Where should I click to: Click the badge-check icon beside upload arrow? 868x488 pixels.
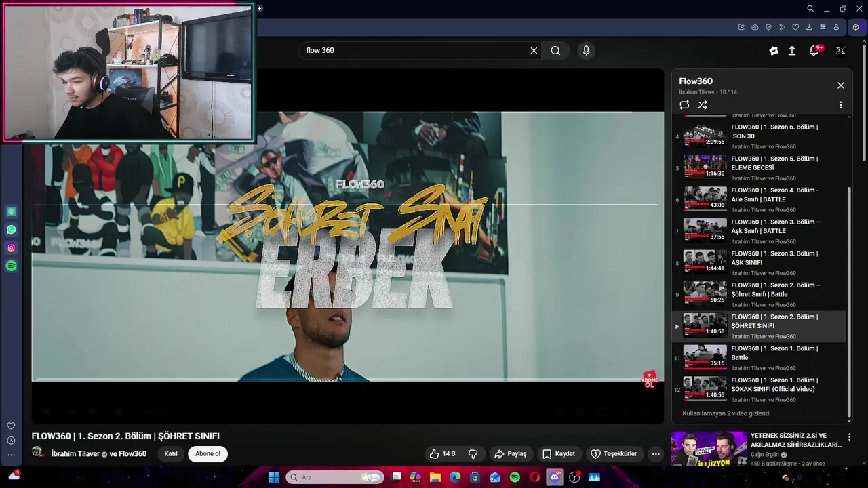(x=774, y=50)
